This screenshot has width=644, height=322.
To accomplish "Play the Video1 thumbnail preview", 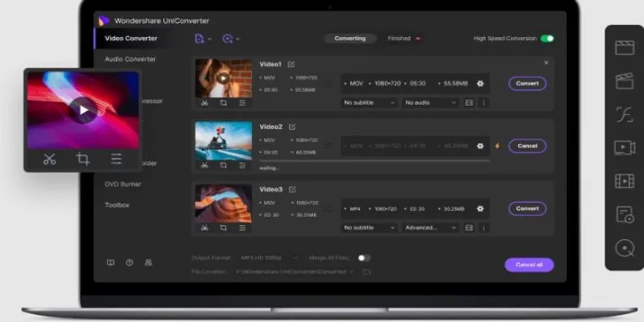I will (223, 78).
